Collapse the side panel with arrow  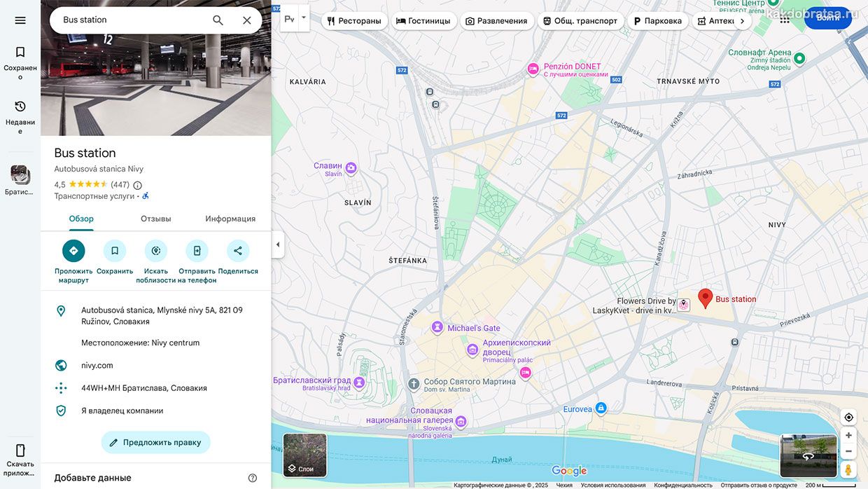[x=278, y=245]
